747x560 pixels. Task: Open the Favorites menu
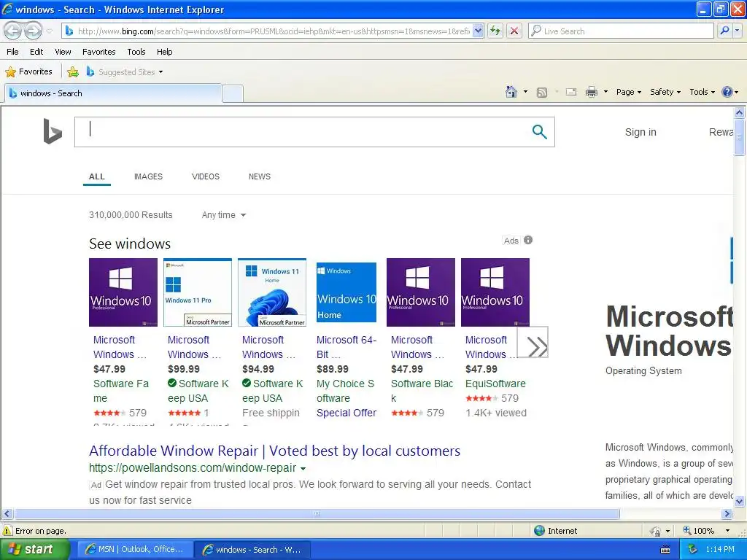point(98,52)
